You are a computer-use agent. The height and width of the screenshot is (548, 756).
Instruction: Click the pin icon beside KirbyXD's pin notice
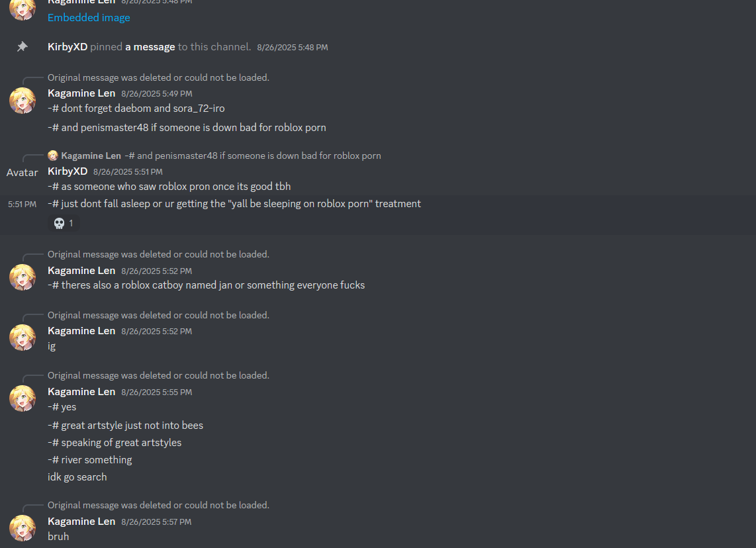pyautogui.click(x=23, y=47)
